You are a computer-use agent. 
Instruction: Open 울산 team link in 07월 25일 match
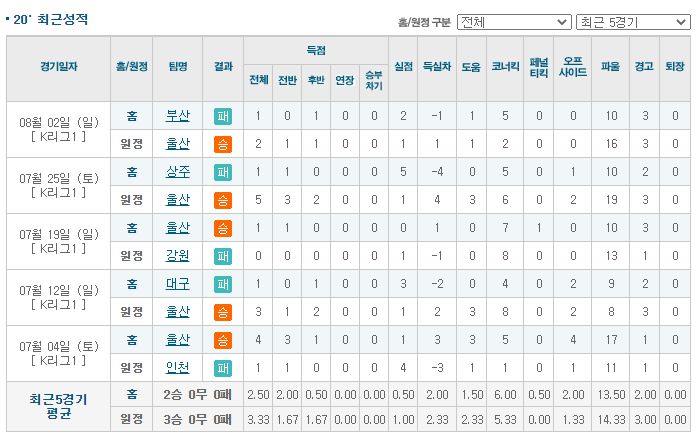(178, 200)
